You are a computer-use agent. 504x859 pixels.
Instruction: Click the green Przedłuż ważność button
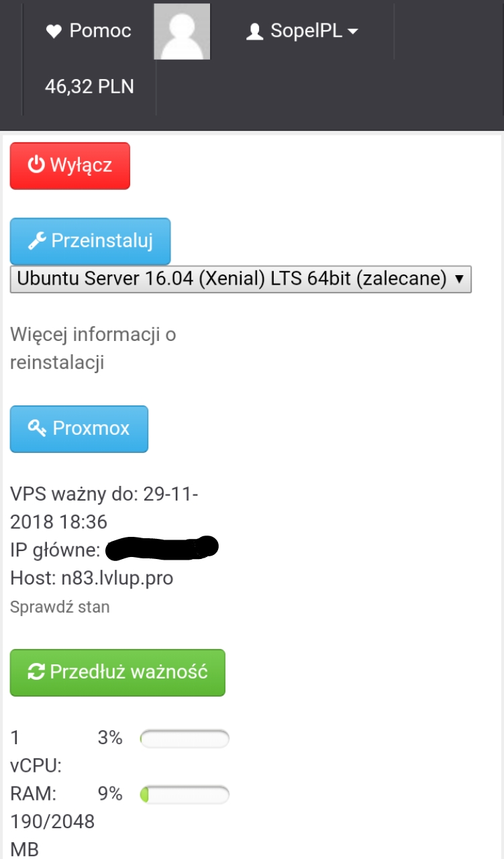(117, 672)
